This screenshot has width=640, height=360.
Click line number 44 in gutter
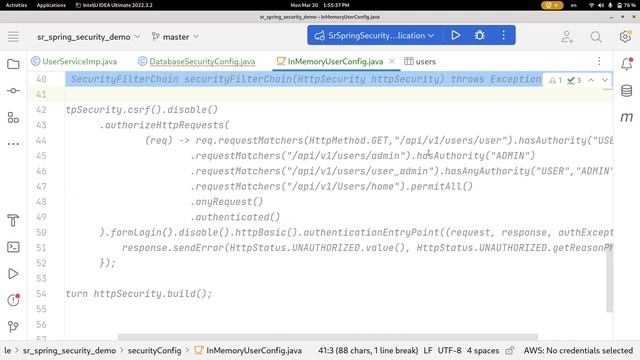click(41, 140)
